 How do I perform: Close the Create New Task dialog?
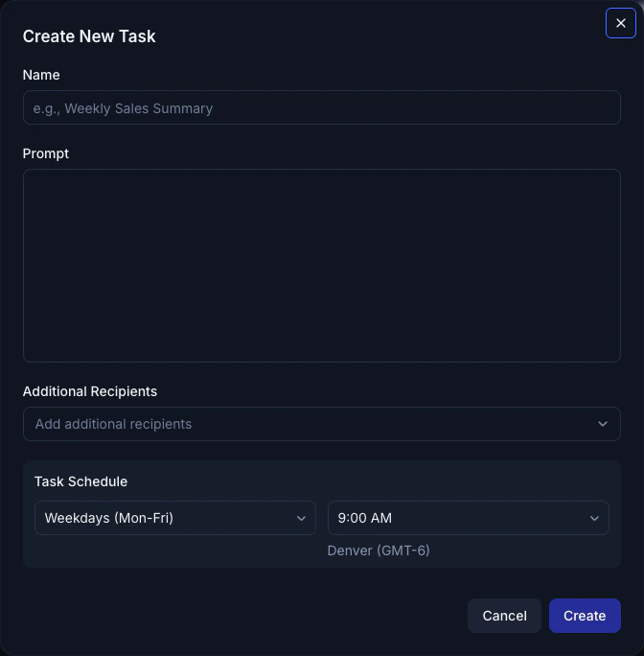[x=621, y=23]
